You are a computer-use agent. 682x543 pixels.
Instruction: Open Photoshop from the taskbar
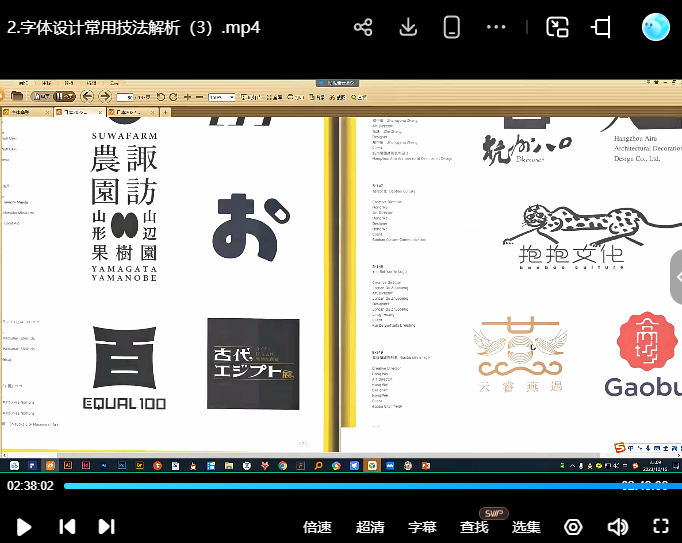tap(122, 466)
